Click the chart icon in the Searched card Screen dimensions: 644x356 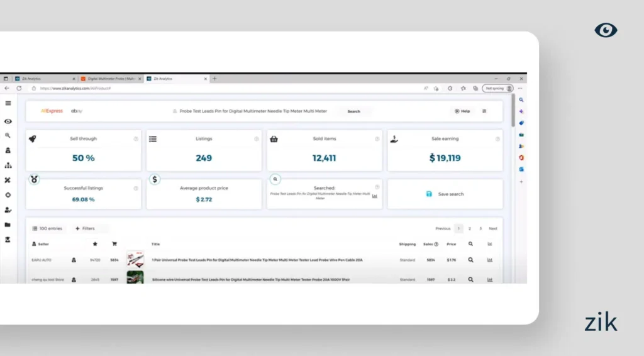pos(375,196)
